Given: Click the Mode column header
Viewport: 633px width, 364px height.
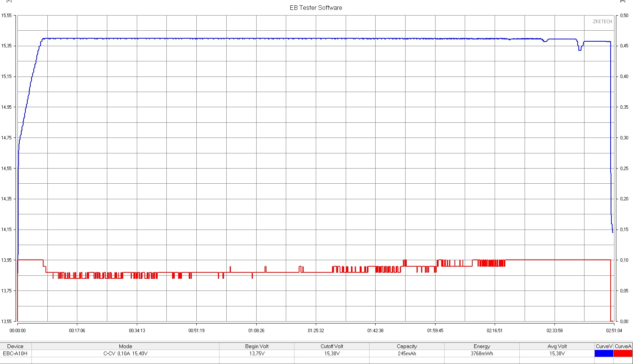Looking at the screenshot, I should [125, 346].
